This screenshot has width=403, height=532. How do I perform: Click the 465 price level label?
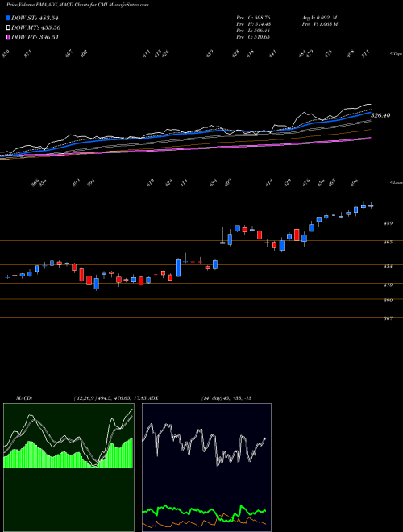(388, 242)
